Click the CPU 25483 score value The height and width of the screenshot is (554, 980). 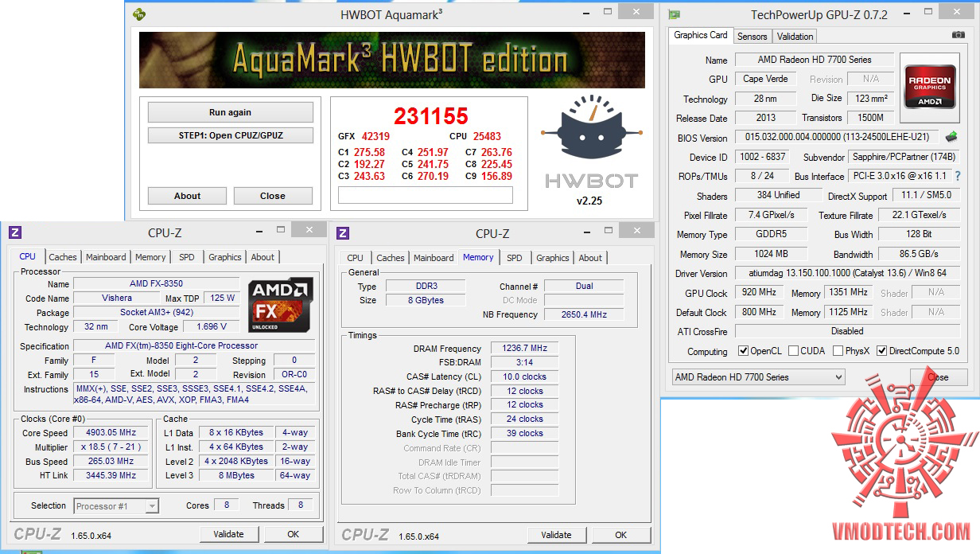click(x=487, y=136)
